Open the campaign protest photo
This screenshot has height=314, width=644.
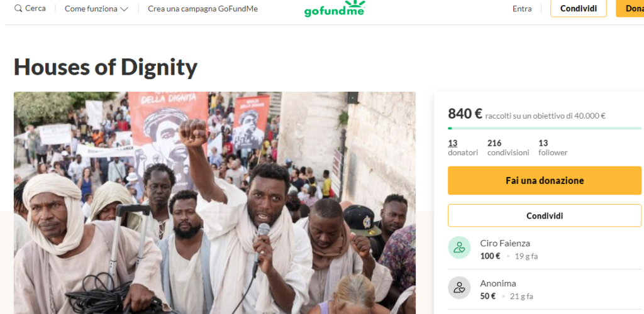click(214, 202)
